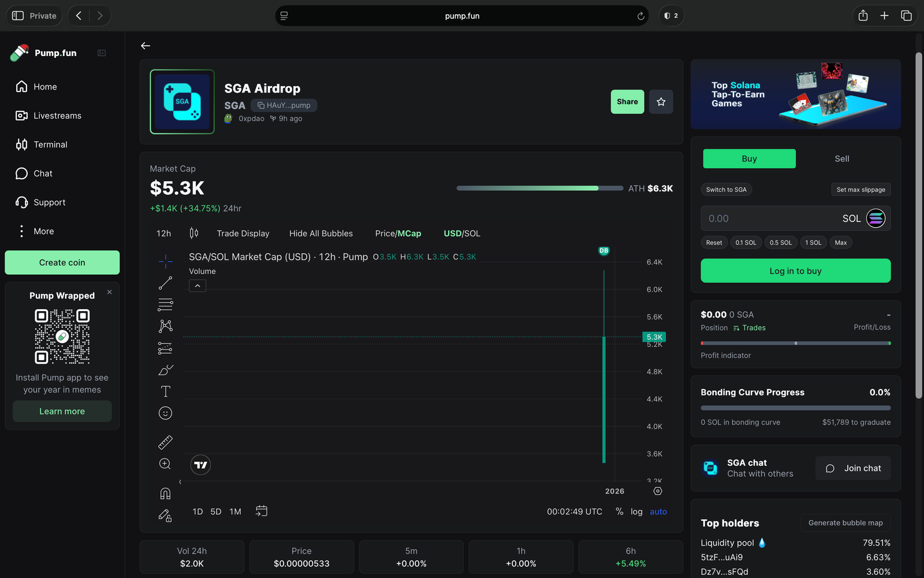Click the Bonding Curve Progress bar

click(x=795, y=408)
